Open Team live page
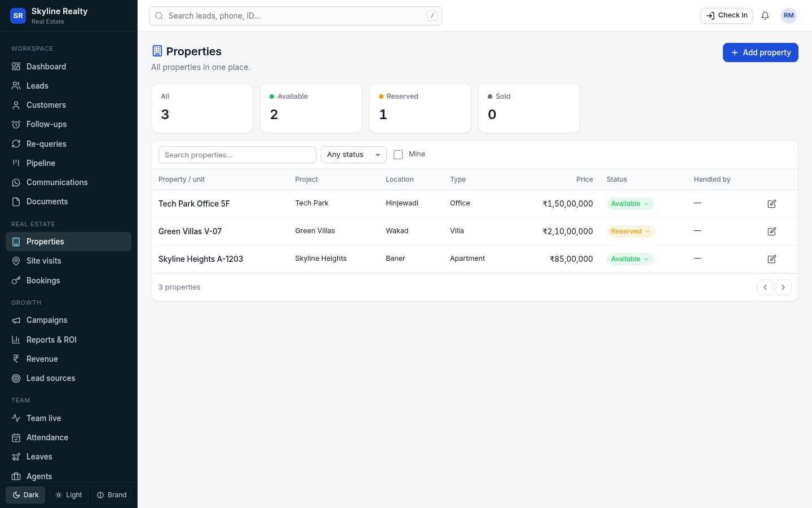 (x=68, y=418)
